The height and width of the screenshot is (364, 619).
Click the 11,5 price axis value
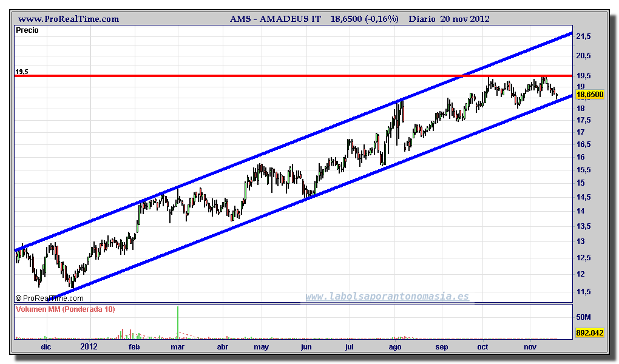pos(583,292)
